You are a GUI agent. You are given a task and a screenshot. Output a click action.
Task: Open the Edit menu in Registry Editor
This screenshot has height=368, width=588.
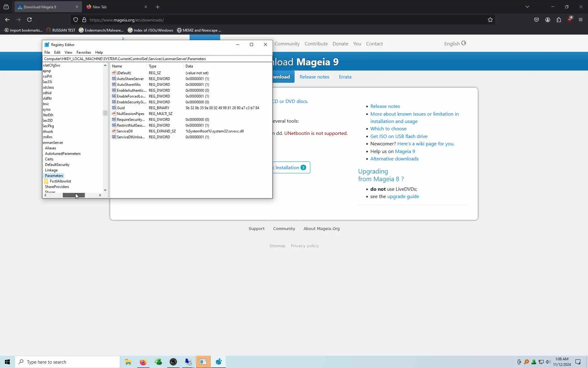(57, 52)
